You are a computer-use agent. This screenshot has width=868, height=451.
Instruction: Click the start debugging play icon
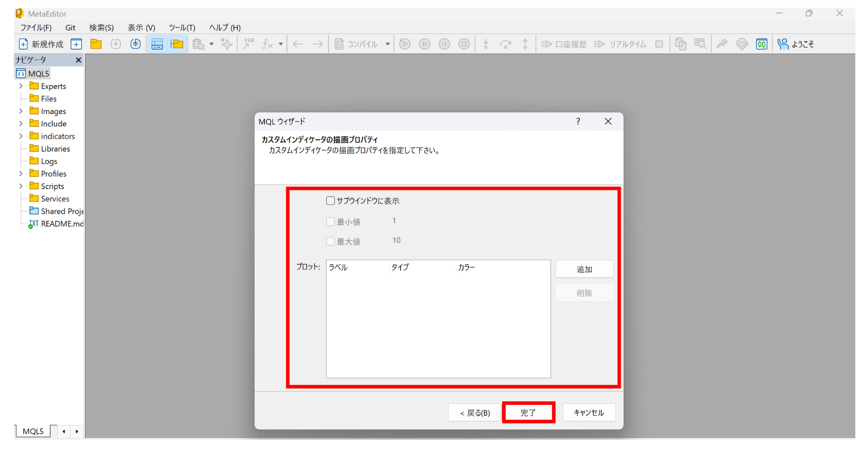coord(424,44)
